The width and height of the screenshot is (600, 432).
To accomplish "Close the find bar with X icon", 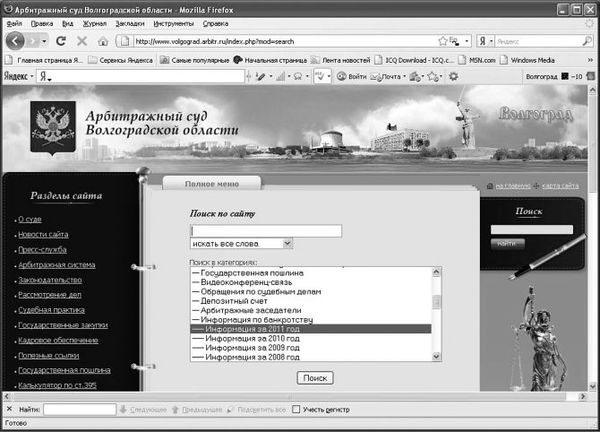I will click(x=8, y=409).
